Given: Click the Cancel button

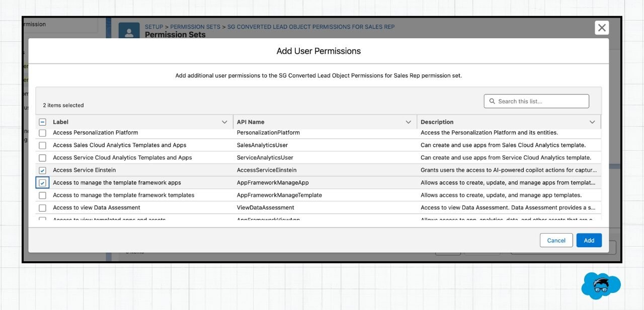Looking at the screenshot, I should pyautogui.click(x=556, y=240).
